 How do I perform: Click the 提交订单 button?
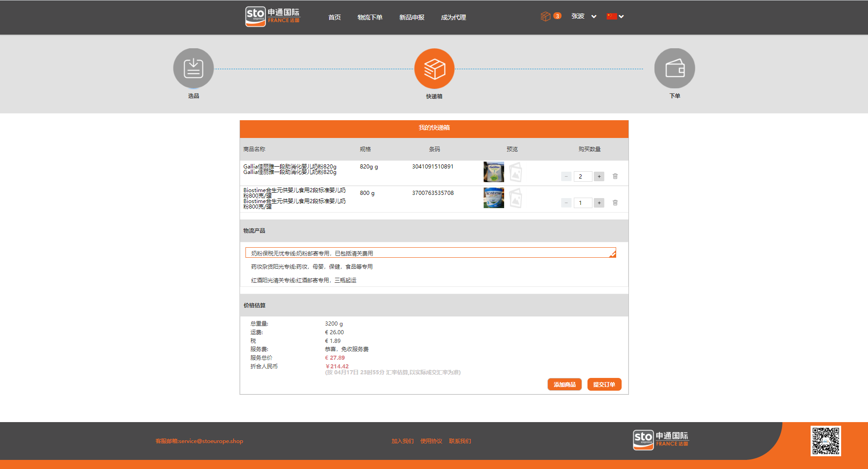[604, 384]
